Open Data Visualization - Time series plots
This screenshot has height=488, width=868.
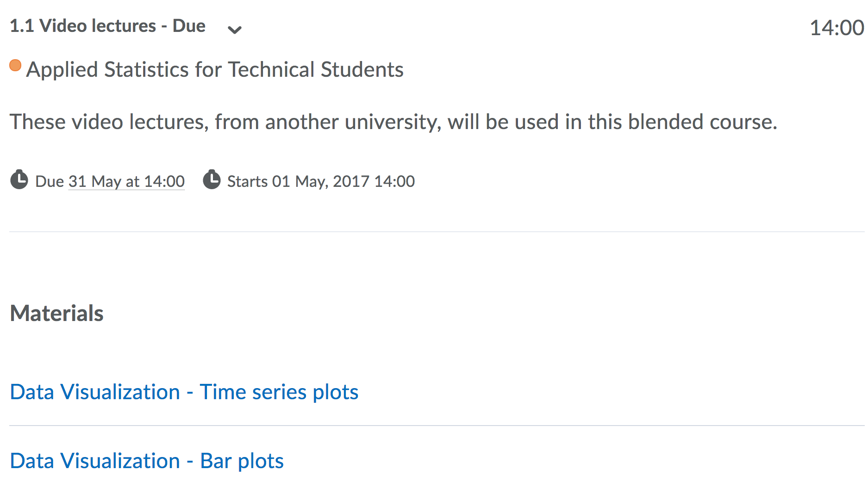(184, 392)
